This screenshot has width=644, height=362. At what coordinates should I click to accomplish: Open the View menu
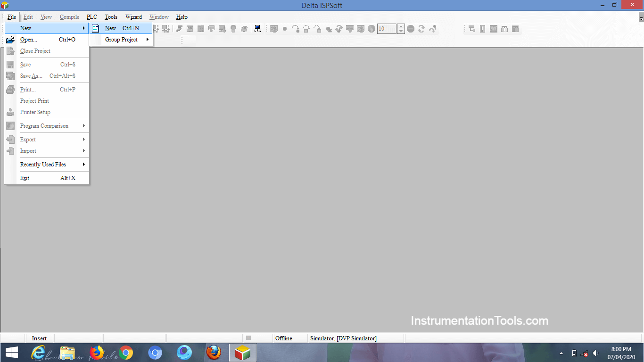pos(46,17)
